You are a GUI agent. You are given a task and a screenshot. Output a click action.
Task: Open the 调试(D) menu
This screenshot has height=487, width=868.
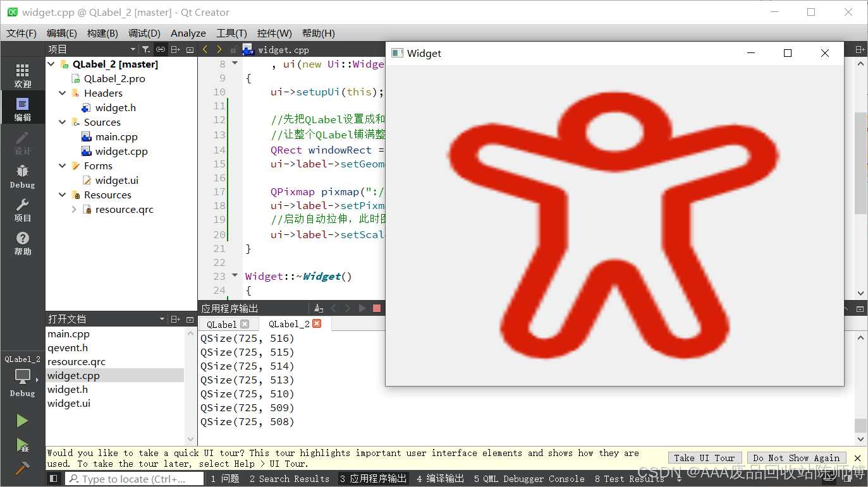(x=144, y=33)
